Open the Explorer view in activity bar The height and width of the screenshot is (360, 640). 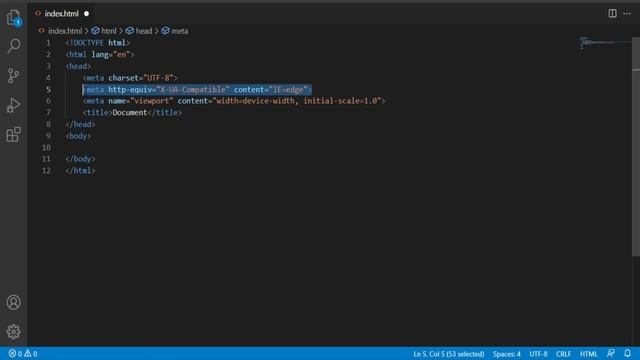point(13,18)
